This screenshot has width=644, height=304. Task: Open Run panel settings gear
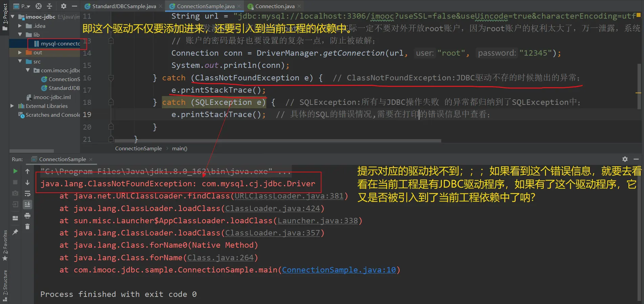point(625,159)
